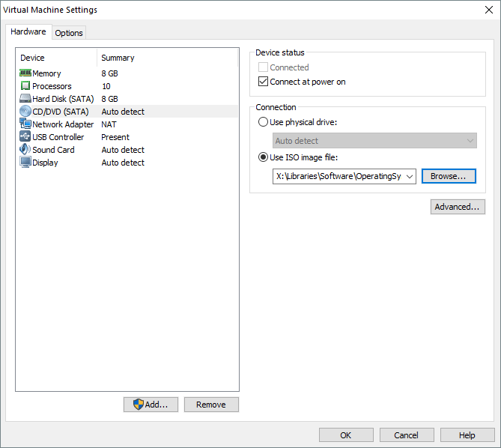Click the CD/DVD (SATA) disc icon
This screenshot has height=448, width=501.
tap(25, 112)
